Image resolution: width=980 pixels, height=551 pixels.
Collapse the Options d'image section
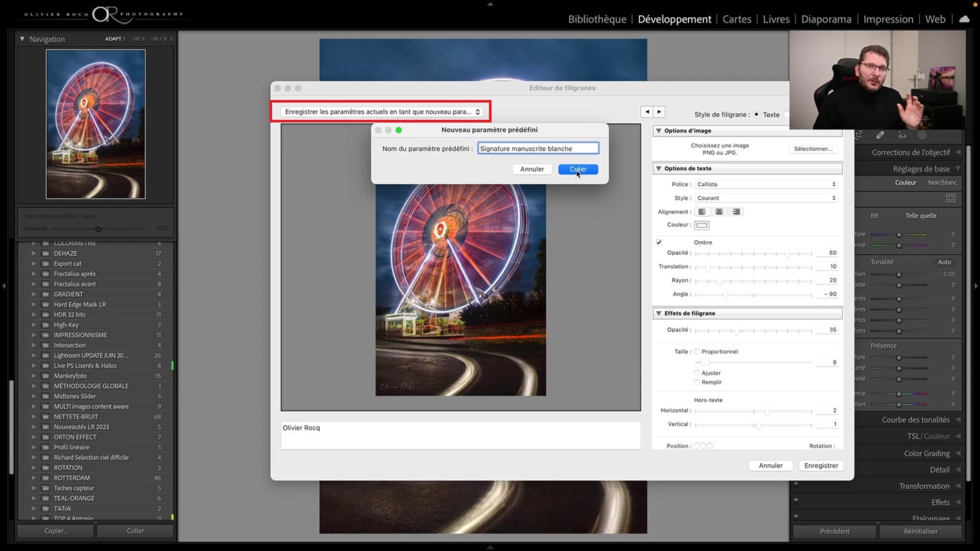coord(659,131)
